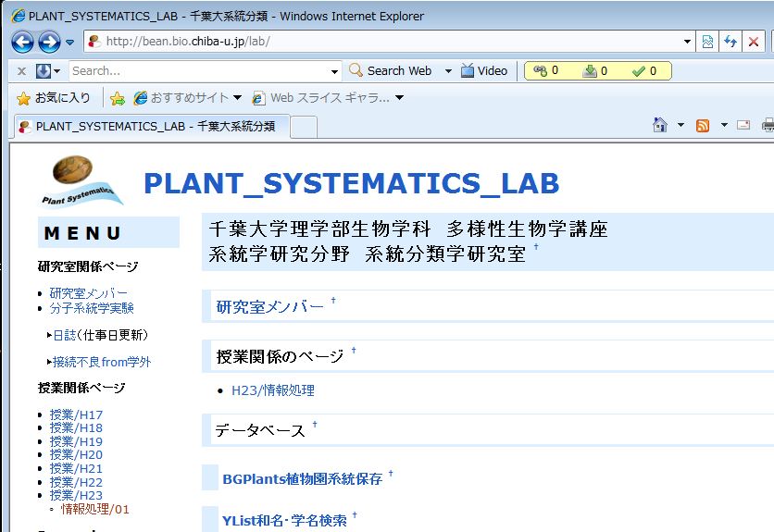Open the Search Web dropdown arrow
This screenshot has height=532, width=774.
tap(448, 70)
